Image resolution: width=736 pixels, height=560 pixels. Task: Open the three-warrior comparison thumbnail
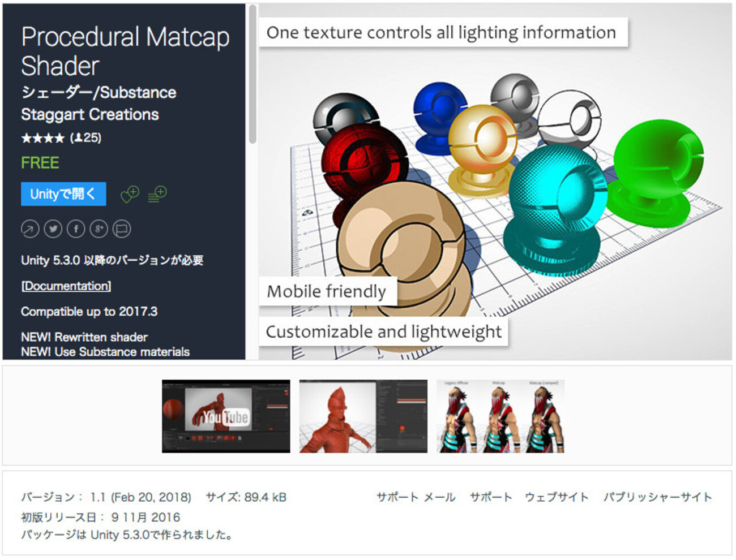coord(500,416)
